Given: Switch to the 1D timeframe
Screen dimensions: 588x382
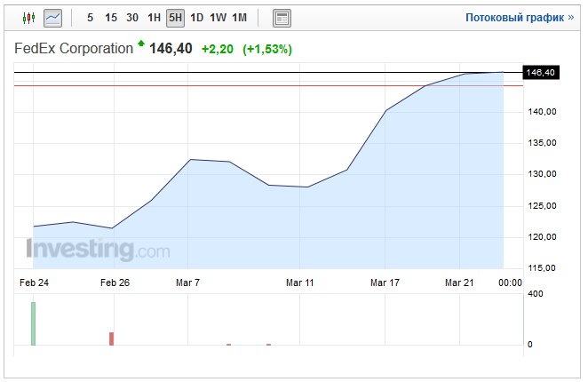Looking at the screenshot, I should 196,18.
